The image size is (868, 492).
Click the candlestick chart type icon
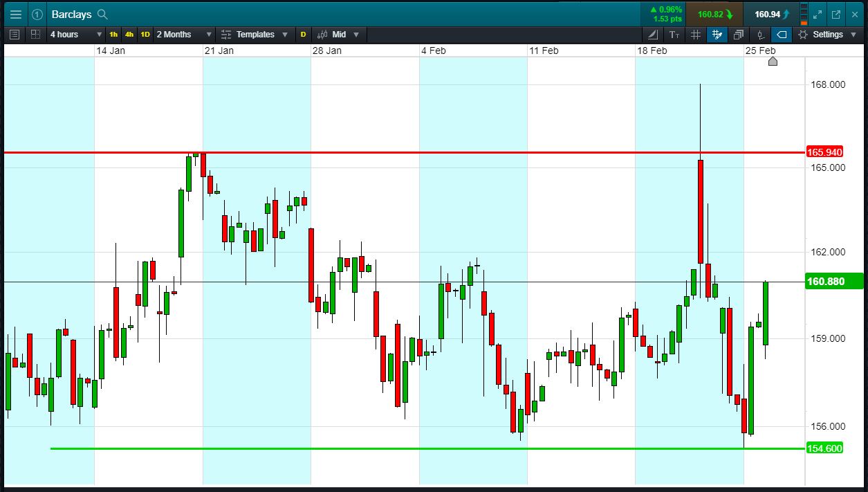[322, 35]
